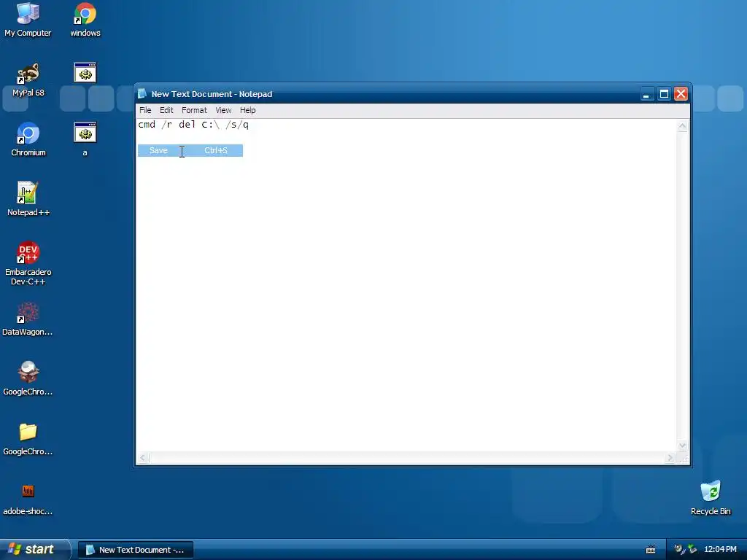This screenshot has height=560, width=747.
Task: Click the text 'cmd /r del C:\ /s/q'
Action: (x=193, y=125)
